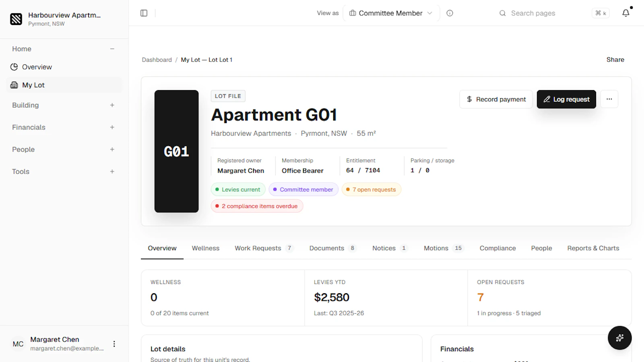Click the Levies YTD $2,580 card
644x362 pixels.
(x=386, y=298)
